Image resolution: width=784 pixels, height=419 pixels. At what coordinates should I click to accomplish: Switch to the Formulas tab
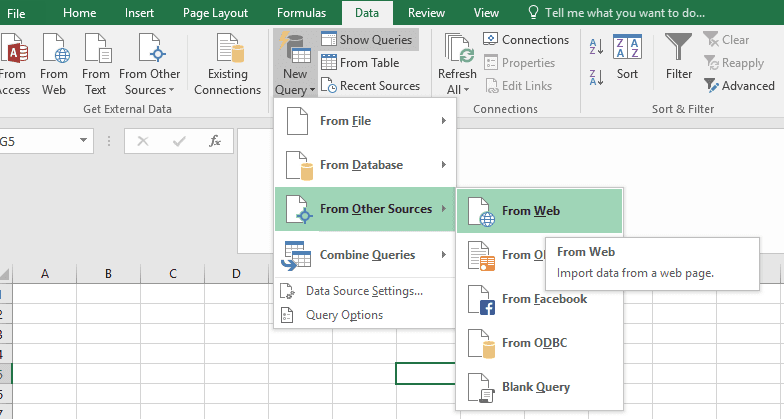coord(302,13)
